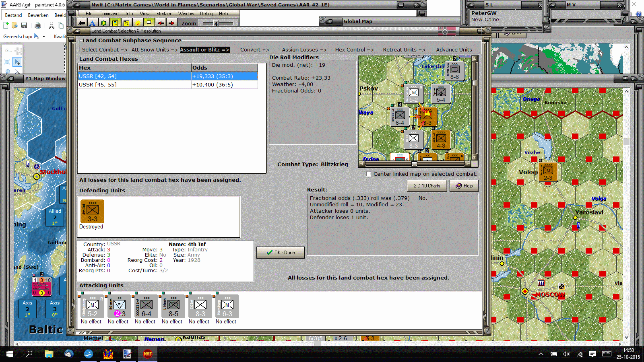Click the Odds column header
Image resolution: width=644 pixels, height=362 pixels.
(225, 68)
